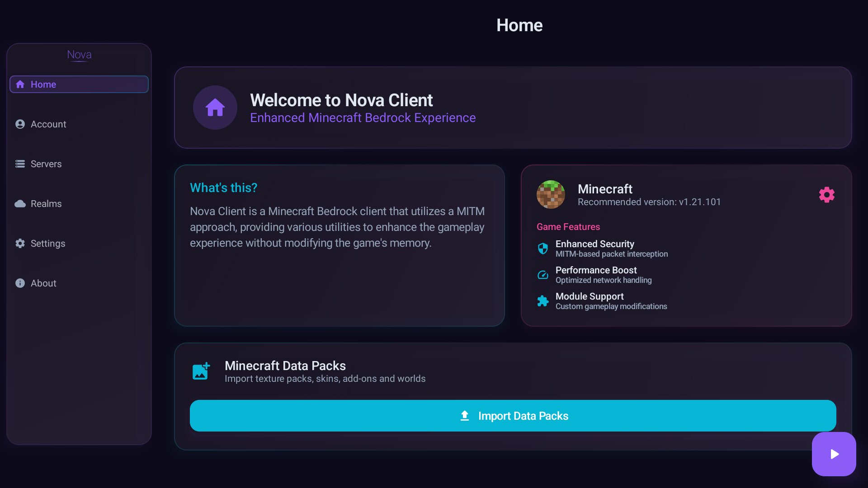Go to the Settings page

point(47,244)
